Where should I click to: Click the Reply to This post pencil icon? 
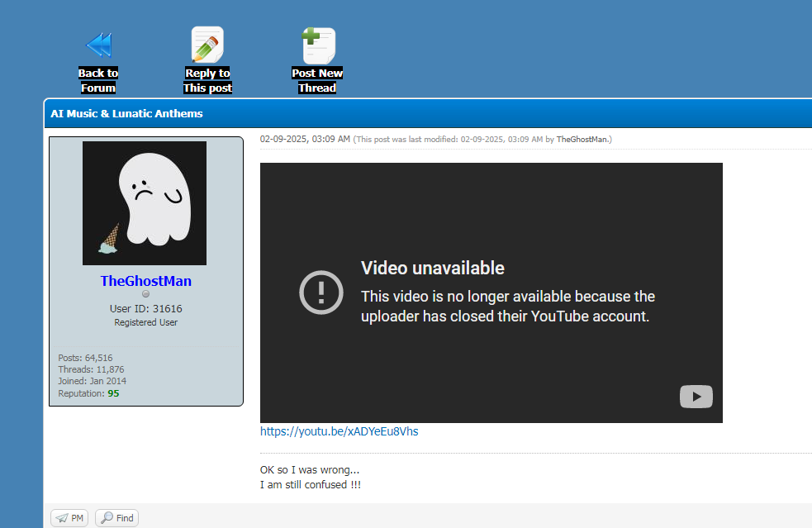click(x=207, y=45)
